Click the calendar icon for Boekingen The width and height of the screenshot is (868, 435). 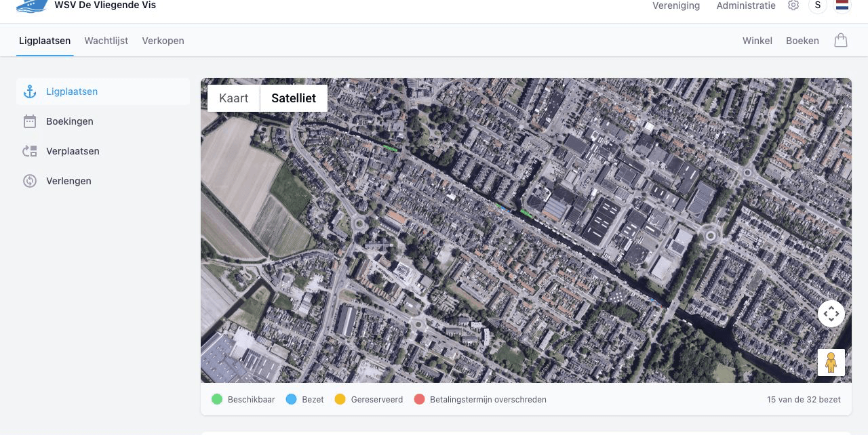point(30,121)
